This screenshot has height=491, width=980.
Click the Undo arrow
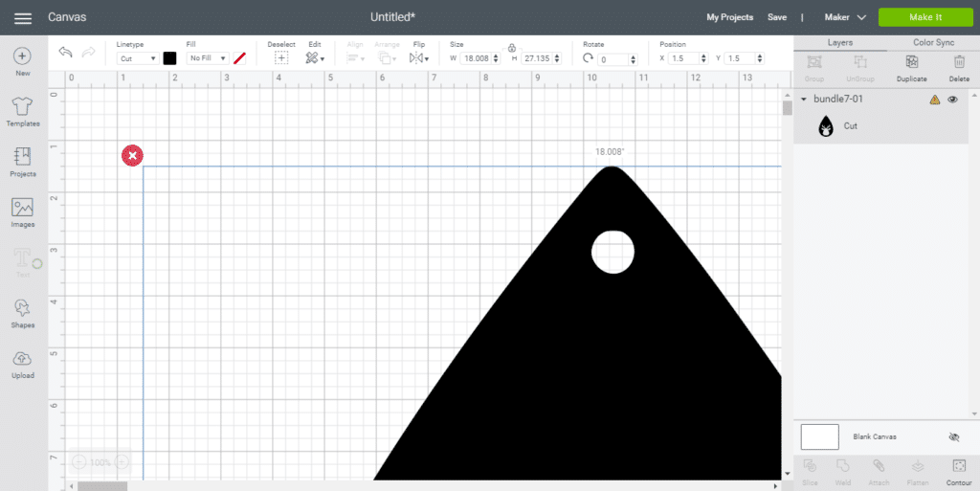tap(65, 53)
